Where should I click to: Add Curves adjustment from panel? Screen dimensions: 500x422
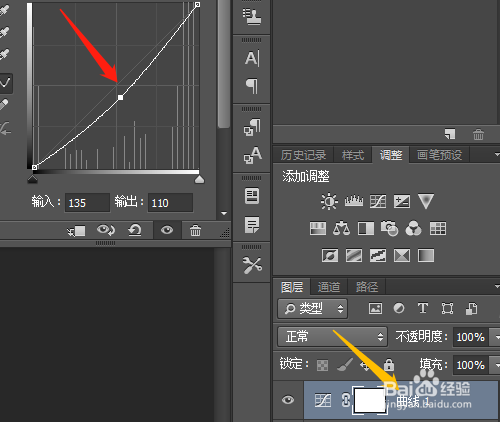(x=378, y=201)
